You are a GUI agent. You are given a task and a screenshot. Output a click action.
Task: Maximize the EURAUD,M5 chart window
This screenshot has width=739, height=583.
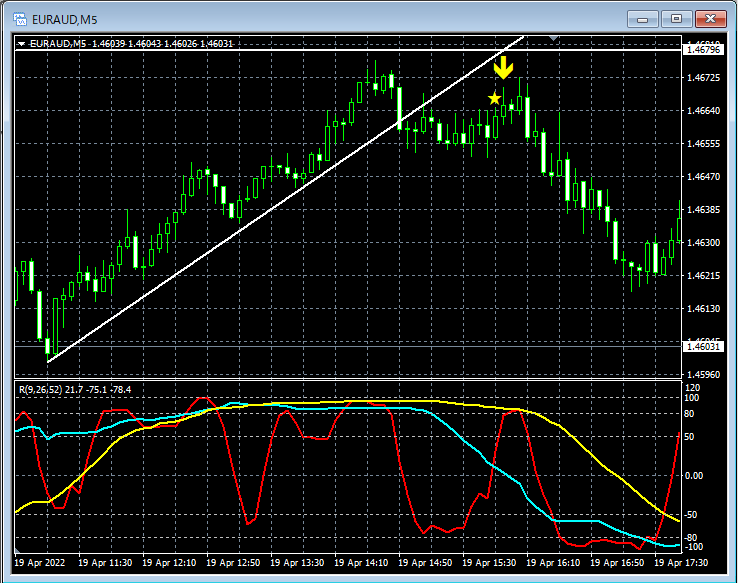[x=676, y=19]
